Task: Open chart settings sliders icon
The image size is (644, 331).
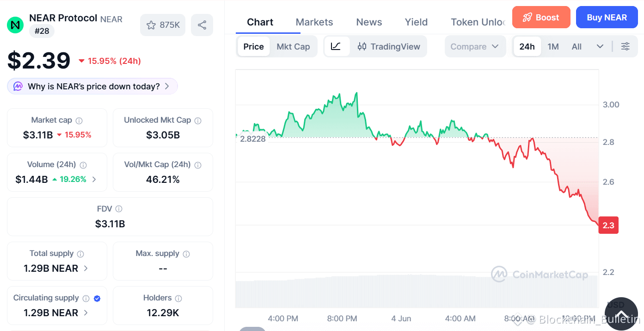Action: point(625,46)
